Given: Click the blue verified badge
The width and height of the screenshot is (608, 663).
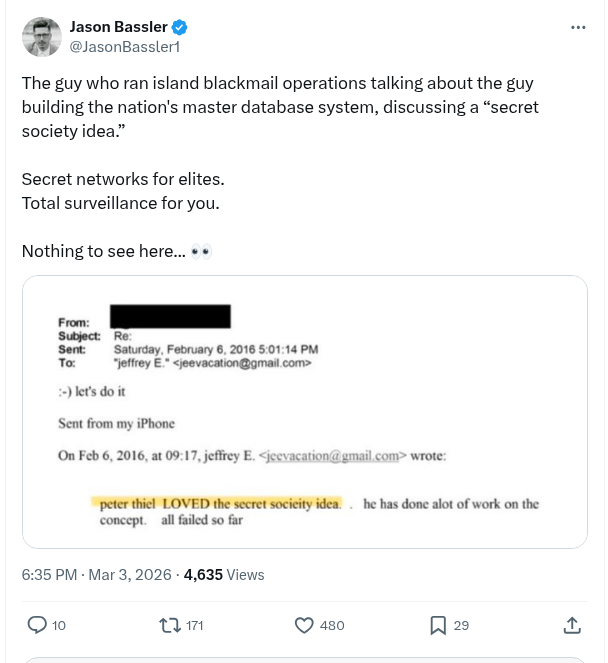Looking at the screenshot, I should pos(179,27).
